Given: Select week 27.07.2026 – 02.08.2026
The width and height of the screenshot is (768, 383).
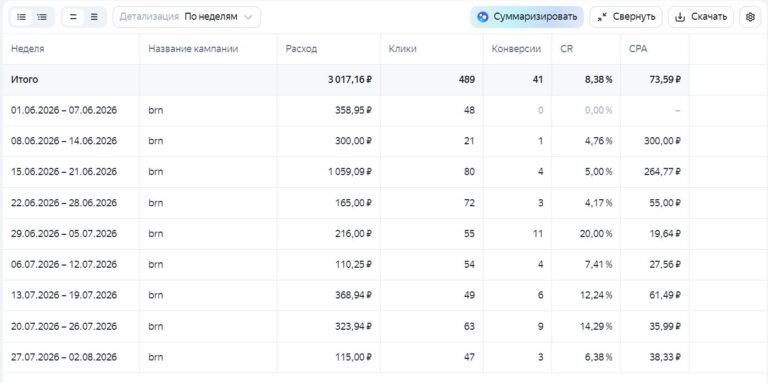Looking at the screenshot, I should coord(64,357).
